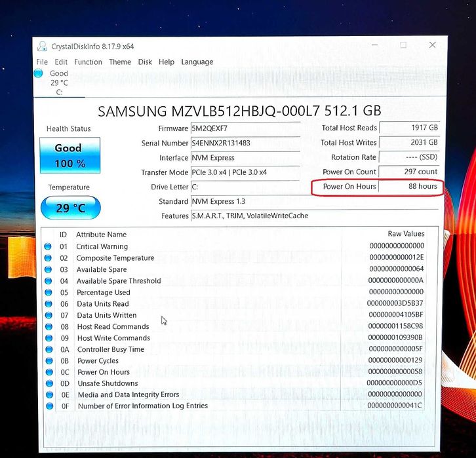476x458 pixels.
Task: Click the status dot for Unsafe Shutdowns
Action: click(49, 383)
